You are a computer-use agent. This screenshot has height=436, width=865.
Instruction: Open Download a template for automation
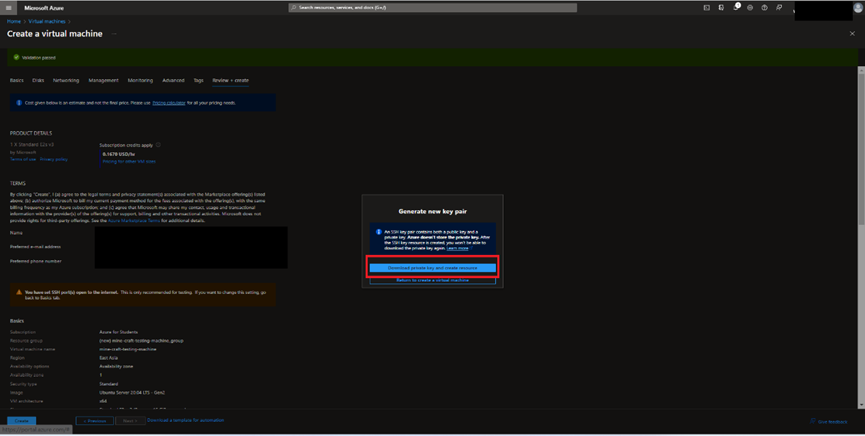click(x=185, y=421)
